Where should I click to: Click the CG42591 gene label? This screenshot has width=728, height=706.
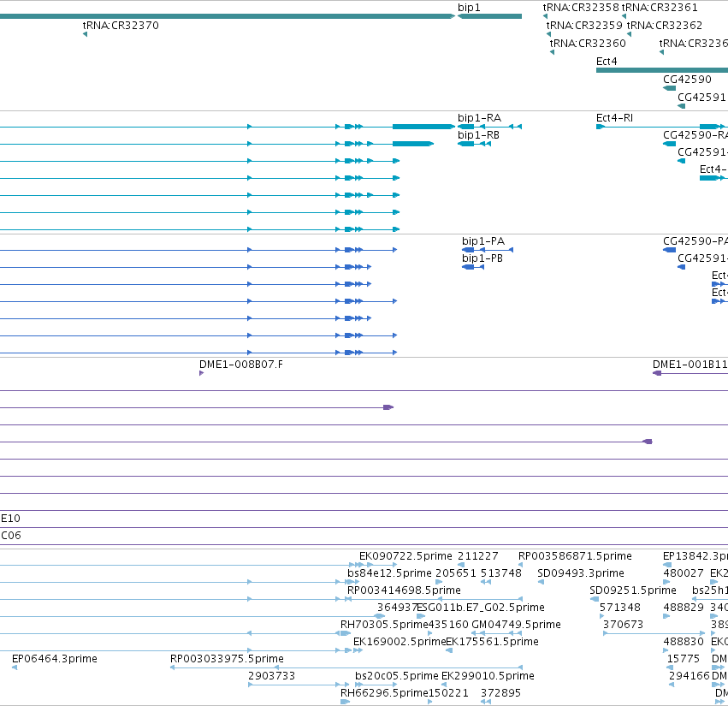[701, 97]
